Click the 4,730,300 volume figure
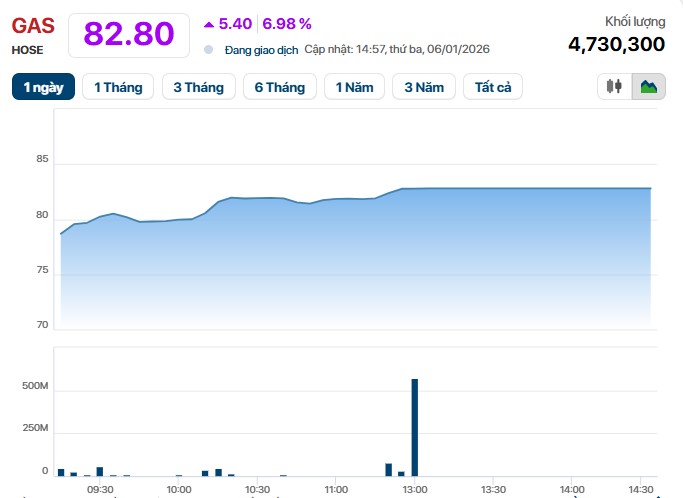The image size is (683, 498). pos(616,43)
